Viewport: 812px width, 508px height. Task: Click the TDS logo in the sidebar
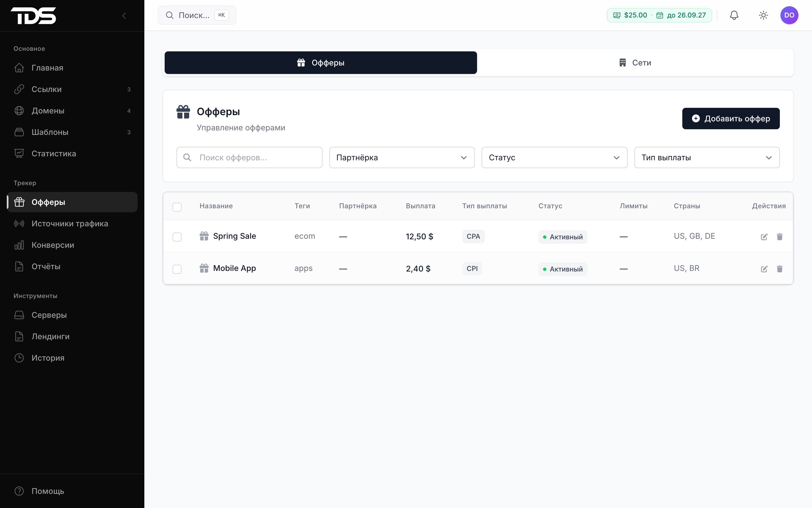coord(33,16)
